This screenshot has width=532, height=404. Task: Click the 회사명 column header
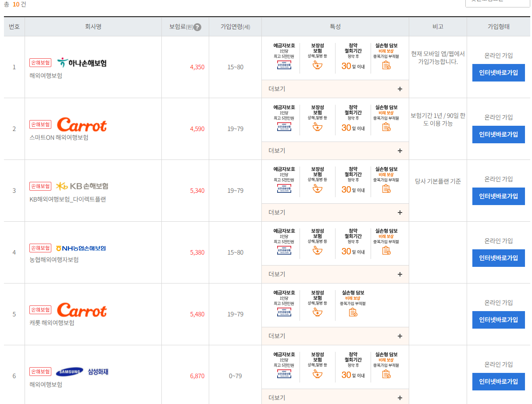click(x=93, y=27)
